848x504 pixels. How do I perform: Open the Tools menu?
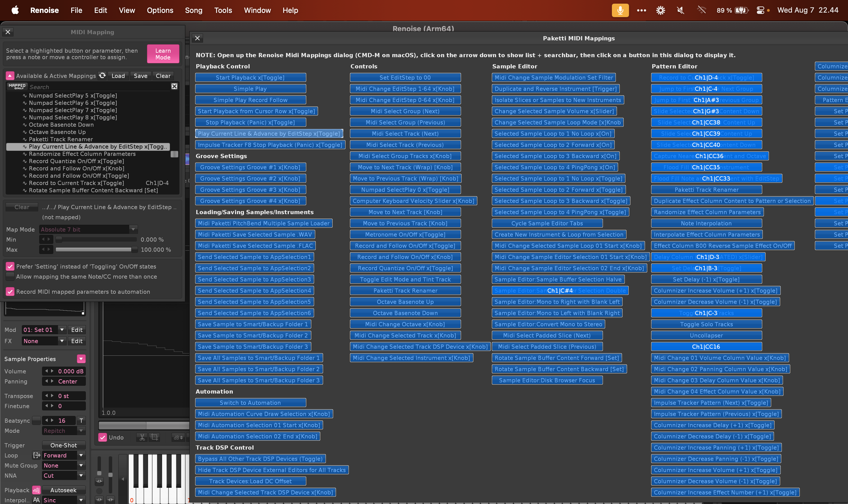pos(223,10)
